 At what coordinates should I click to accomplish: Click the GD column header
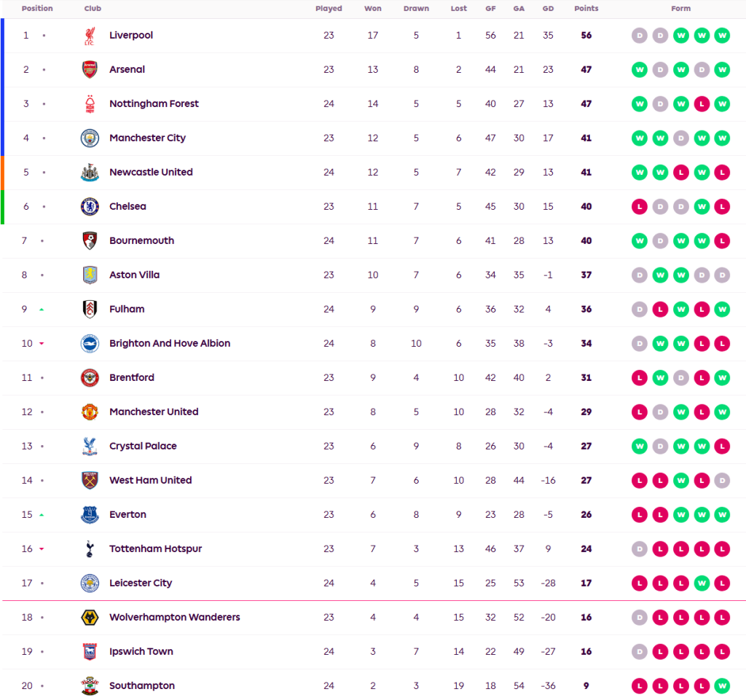click(x=548, y=9)
